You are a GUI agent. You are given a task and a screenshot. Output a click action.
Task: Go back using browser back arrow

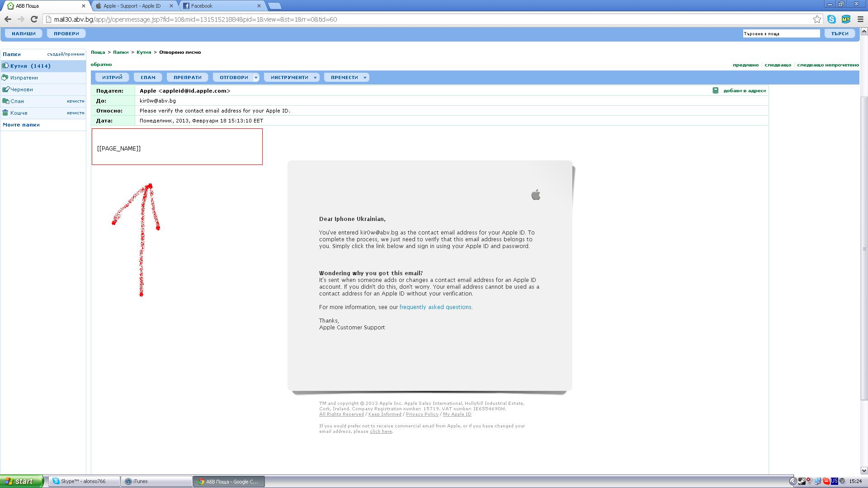pos(8,19)
